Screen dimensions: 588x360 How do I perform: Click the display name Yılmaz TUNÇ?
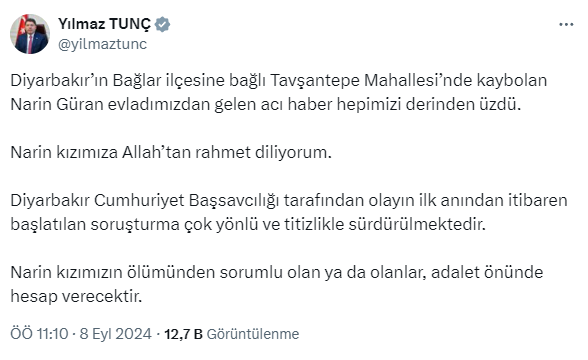[x=104, y=24]
